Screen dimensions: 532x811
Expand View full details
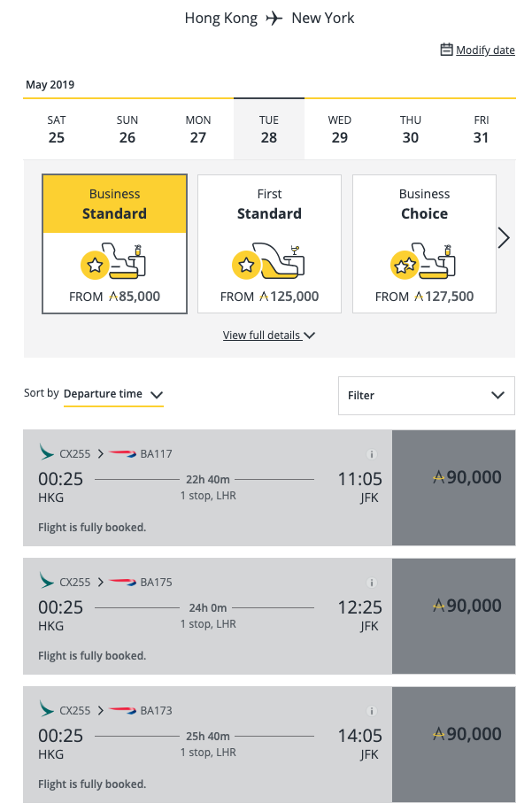pos(269,336)
